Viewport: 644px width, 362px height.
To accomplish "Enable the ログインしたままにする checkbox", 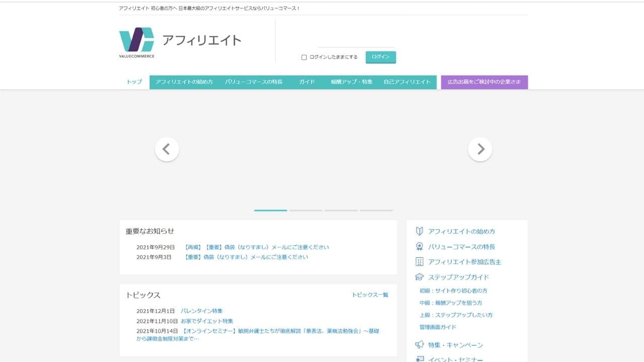I will click(304, 57).
